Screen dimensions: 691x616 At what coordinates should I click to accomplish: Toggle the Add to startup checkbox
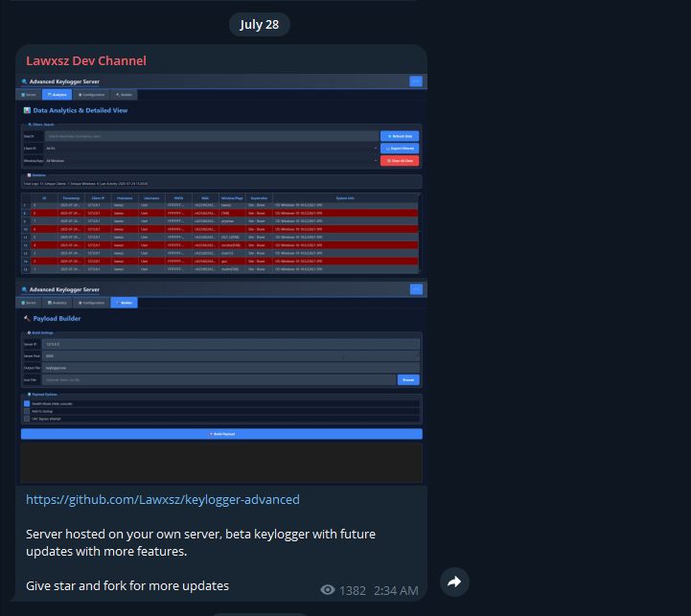pos(27,411)
